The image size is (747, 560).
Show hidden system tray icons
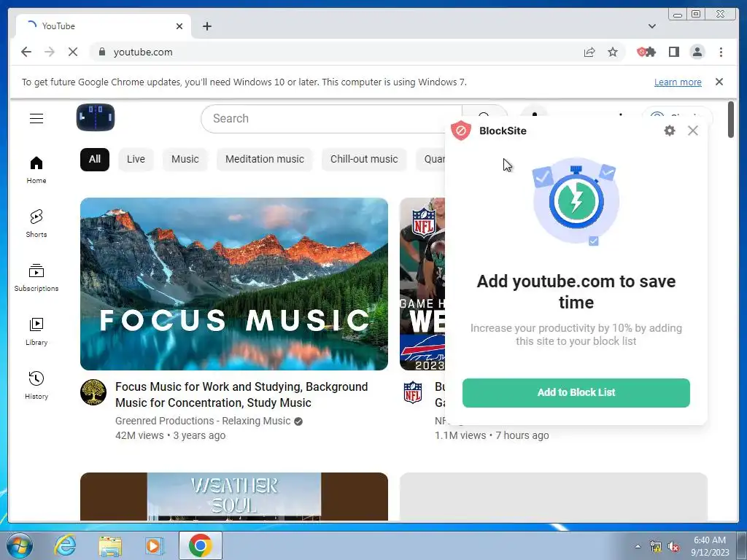[638, 546]
